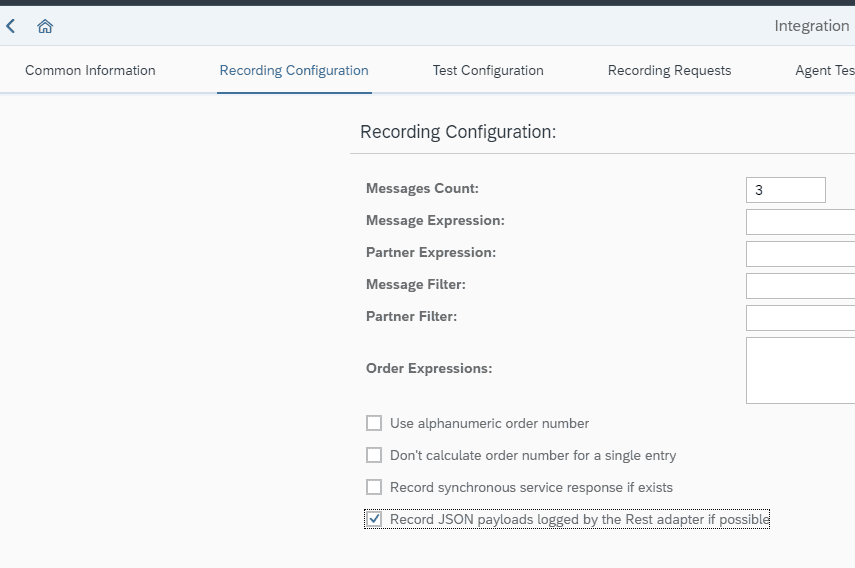The width and height of the screenshot is (855, 568).
Task: Uncheck Record JSON payloads logged by Rest adapter
Action: point(374,519)
